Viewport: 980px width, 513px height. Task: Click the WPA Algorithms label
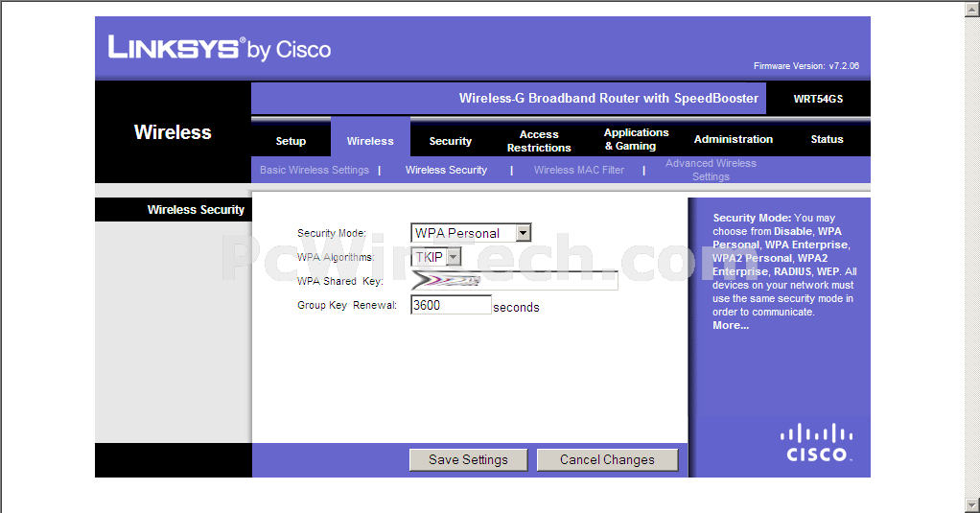tap(336, 257)
